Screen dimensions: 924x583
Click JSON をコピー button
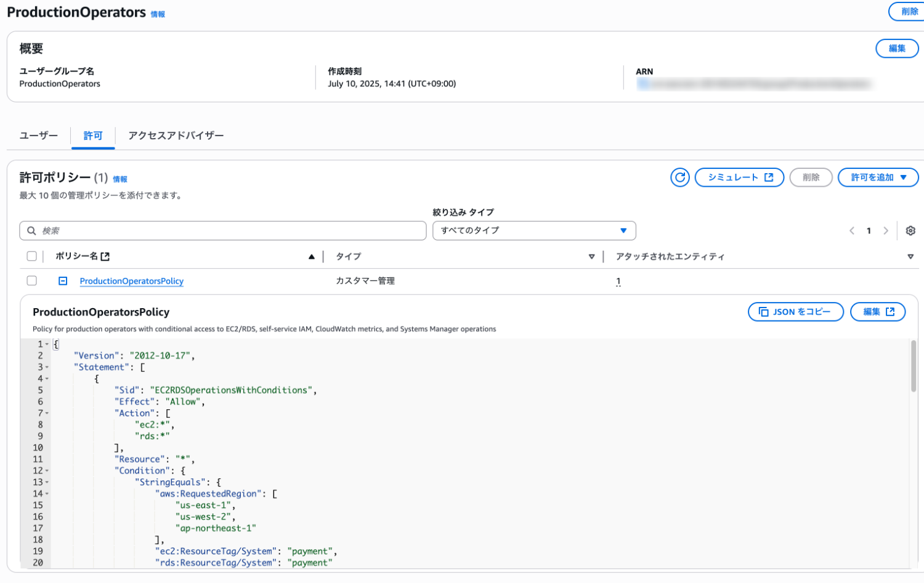(796, 312)
